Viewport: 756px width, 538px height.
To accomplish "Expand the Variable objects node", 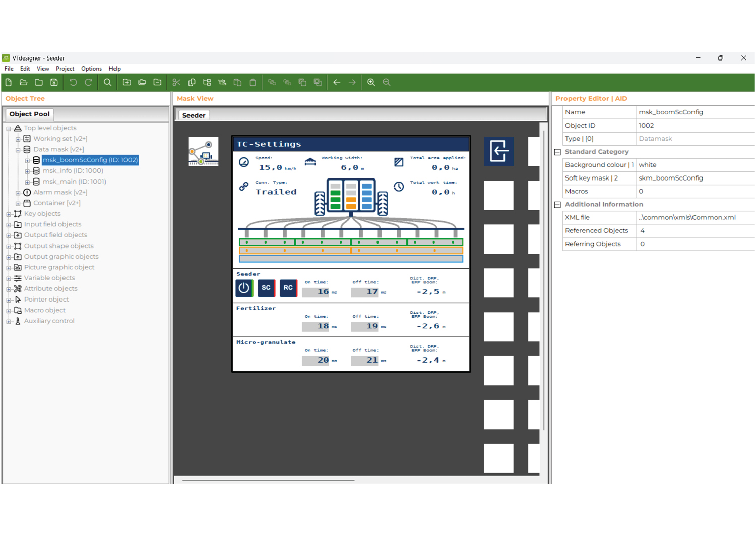I will (9, 278).
